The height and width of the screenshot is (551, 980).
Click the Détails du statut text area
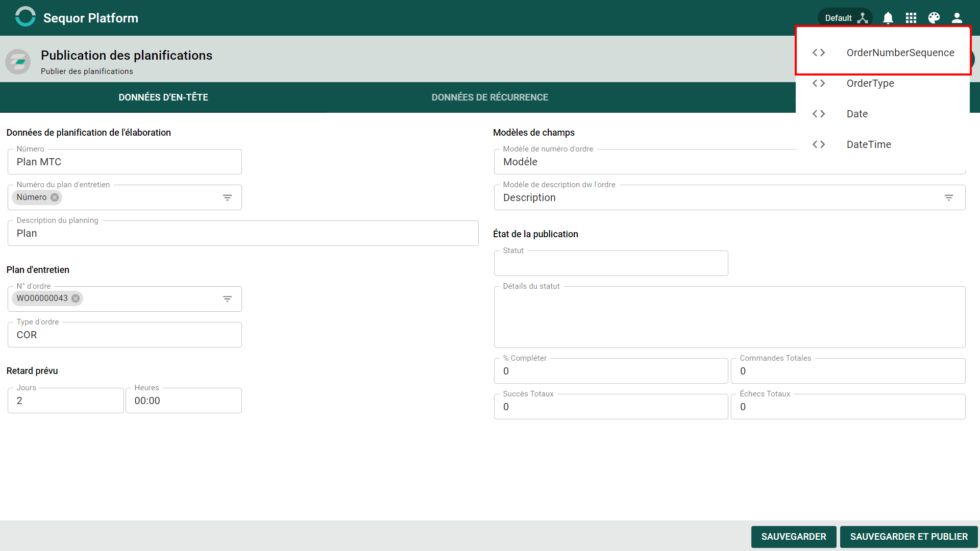(x=730, y=317)
